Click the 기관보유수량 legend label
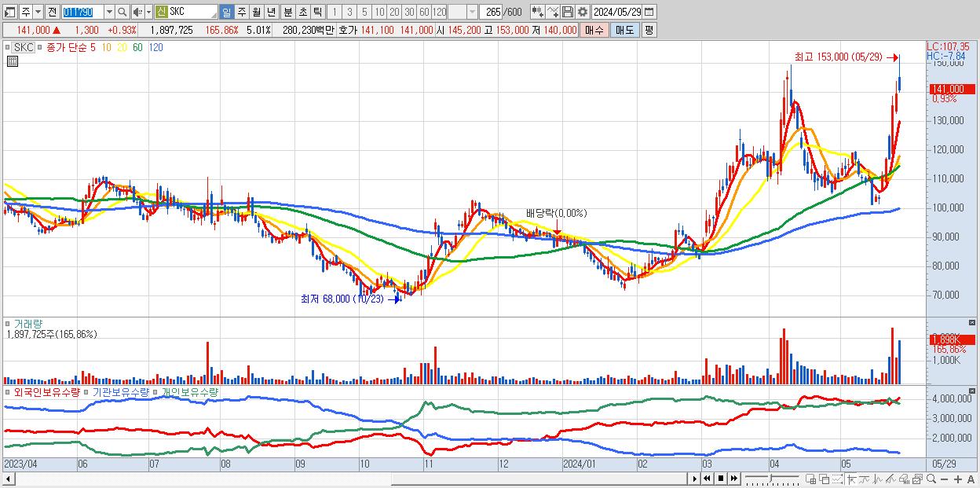The height and width of the screenshot is (488, 980). pyautogui.click(x=120, y=391)
